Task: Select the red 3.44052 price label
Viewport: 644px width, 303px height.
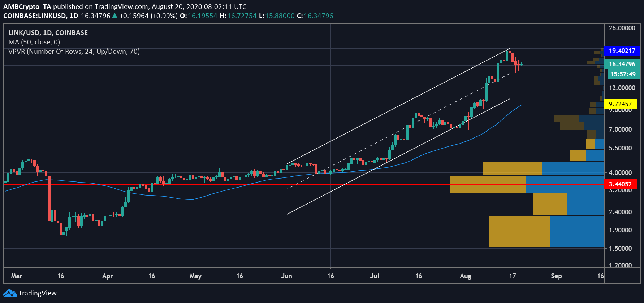Action: [620, 184]
